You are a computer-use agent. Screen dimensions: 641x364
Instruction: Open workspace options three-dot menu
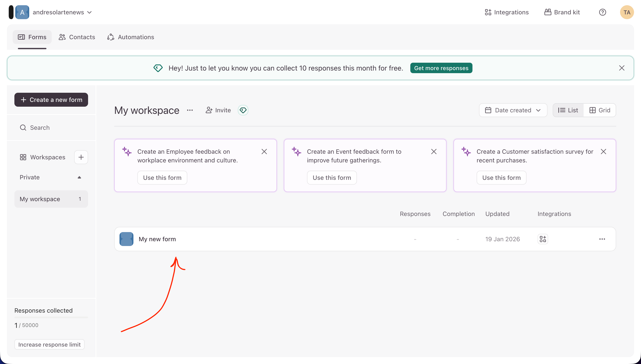point(190,110)
